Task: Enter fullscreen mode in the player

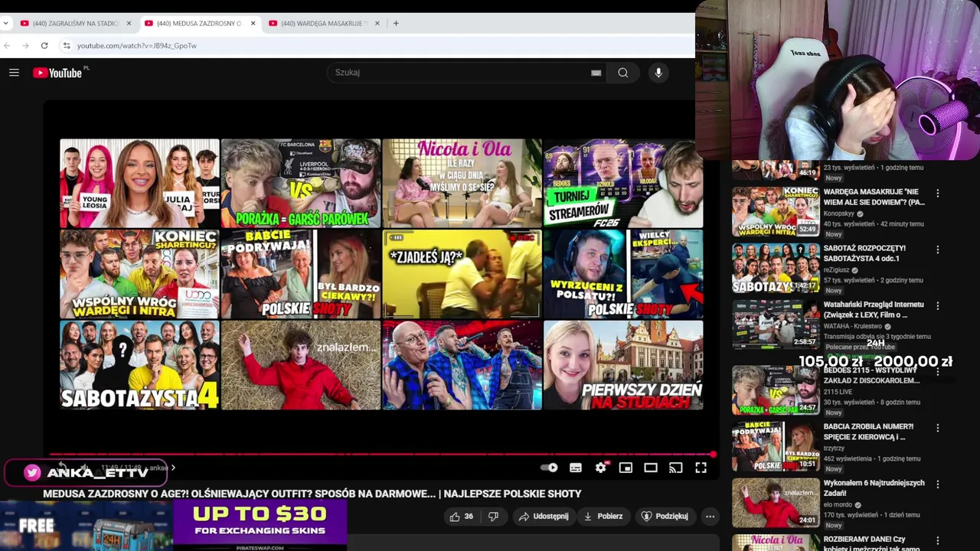Action: coord(701,468)
